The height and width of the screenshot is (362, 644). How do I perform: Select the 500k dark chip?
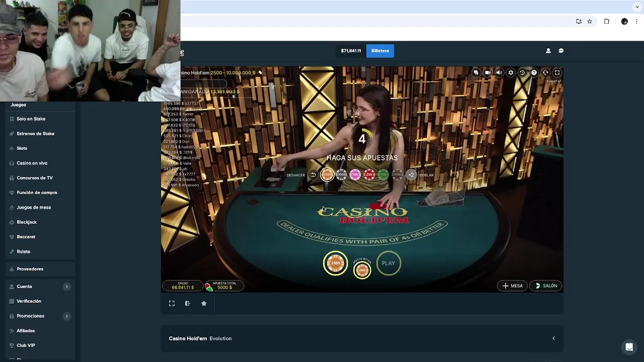tap(397, 175)
